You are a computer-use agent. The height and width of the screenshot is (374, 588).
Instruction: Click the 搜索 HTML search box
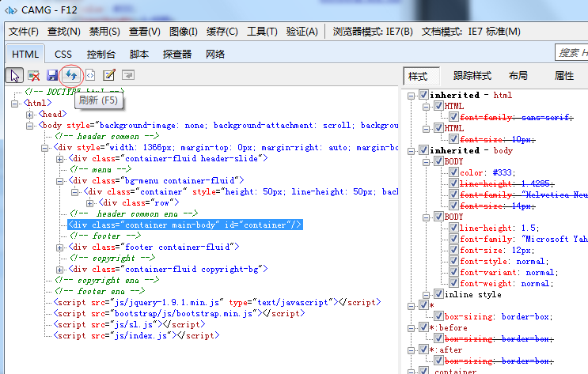[571, 52]
